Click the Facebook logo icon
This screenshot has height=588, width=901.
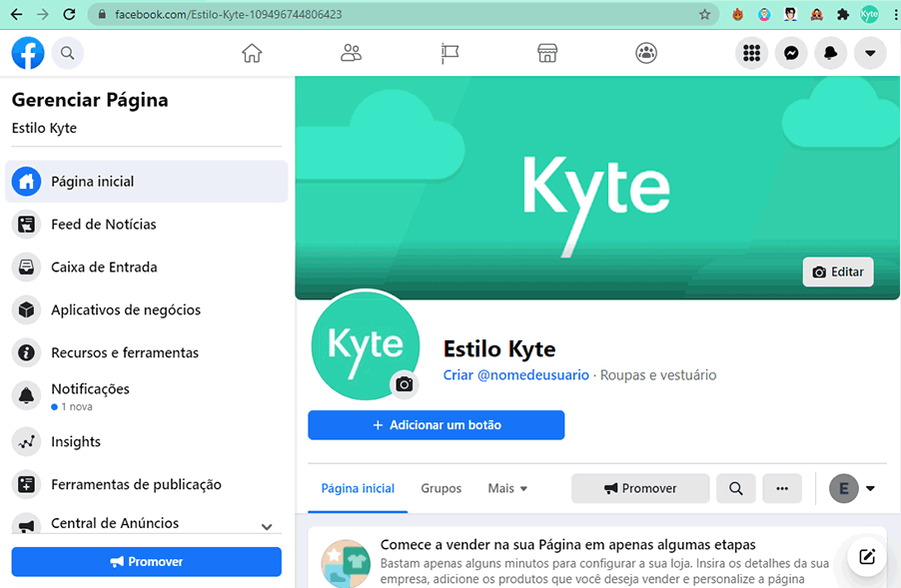tap(28, 53)
